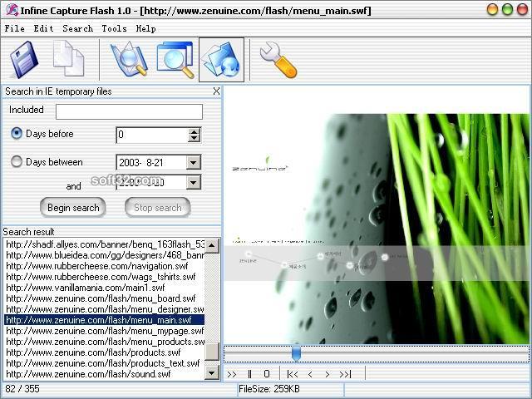The height and width of the screenshot is (399, 532).
Task: Click the Stop search button
Action: click(x=157, y=207)
